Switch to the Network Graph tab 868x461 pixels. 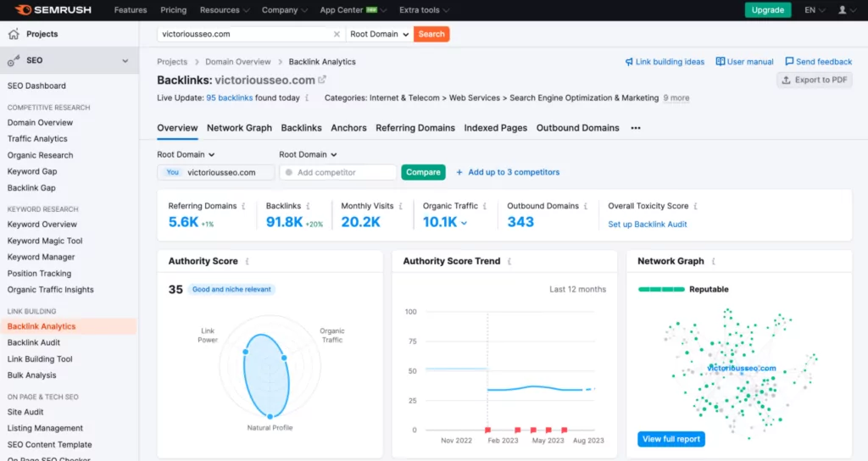click(239, 128)
